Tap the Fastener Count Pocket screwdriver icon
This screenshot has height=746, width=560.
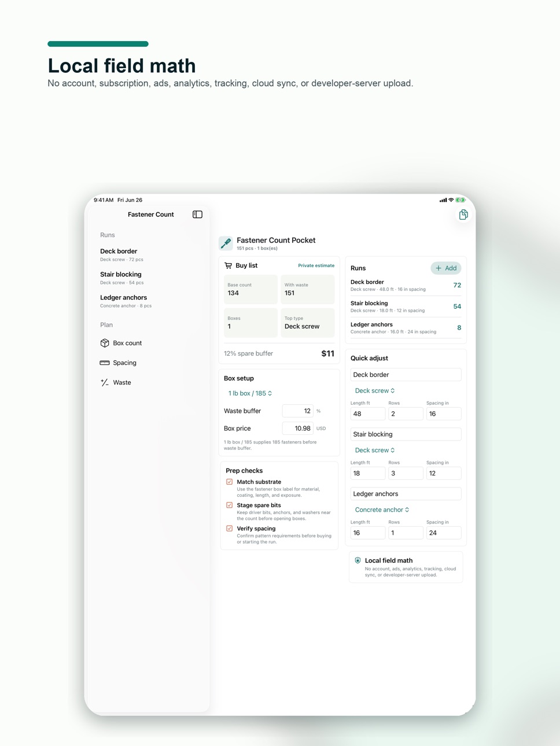[226, 243]
